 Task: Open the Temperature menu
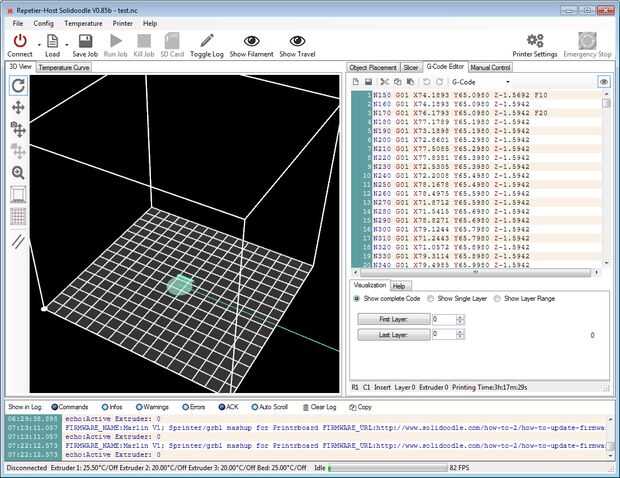tap(83, 22)
